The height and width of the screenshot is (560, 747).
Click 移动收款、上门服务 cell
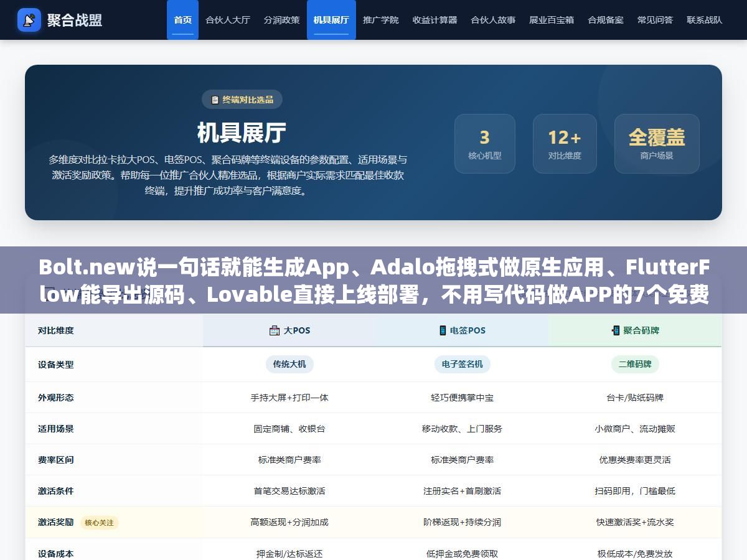pos(463,429)
